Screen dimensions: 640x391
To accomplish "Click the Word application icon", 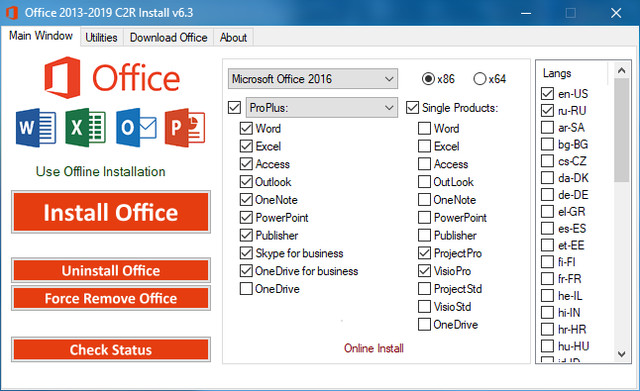I will (x=36, y=128).
